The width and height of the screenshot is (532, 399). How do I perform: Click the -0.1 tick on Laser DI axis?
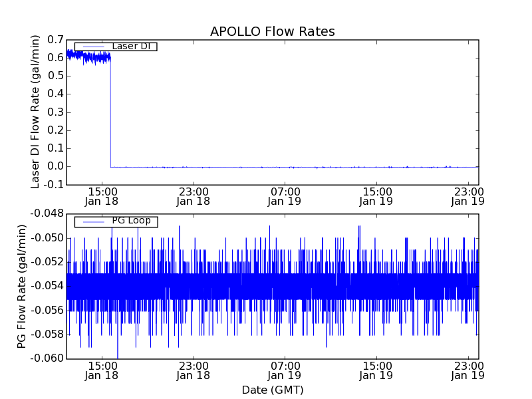pyautogui.click(x=53, y=185)
